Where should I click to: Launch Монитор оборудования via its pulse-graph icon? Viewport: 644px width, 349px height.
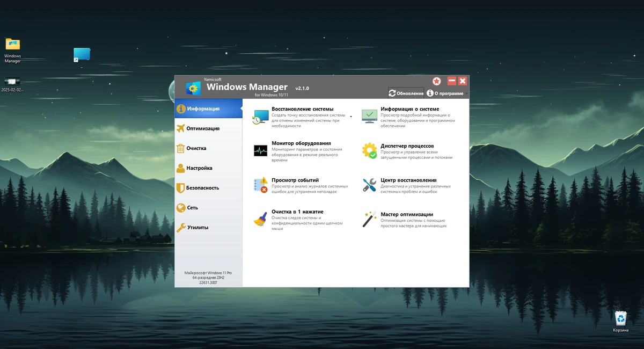pos(260,151)
